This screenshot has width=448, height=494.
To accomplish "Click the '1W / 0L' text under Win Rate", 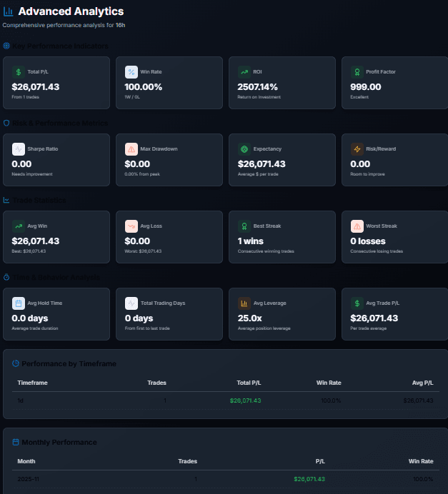I will coord(132,97).
